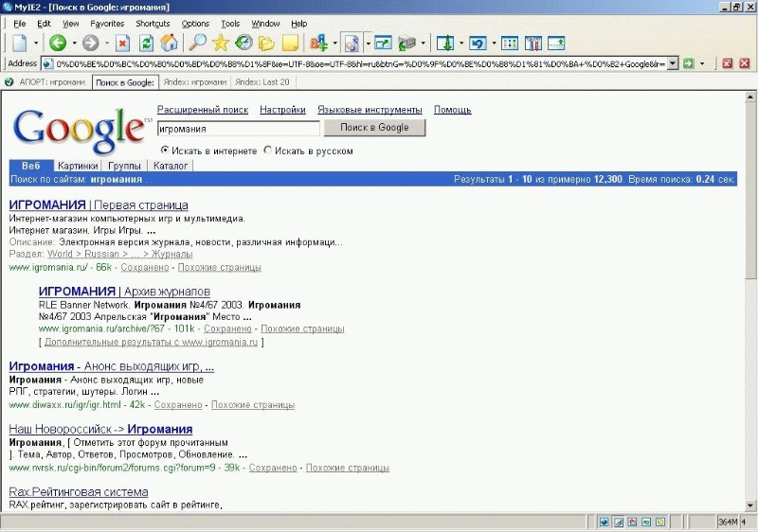758x532 pixels.
Task: Expand the Undo close dropdown arrow
Action: point(494,44)
